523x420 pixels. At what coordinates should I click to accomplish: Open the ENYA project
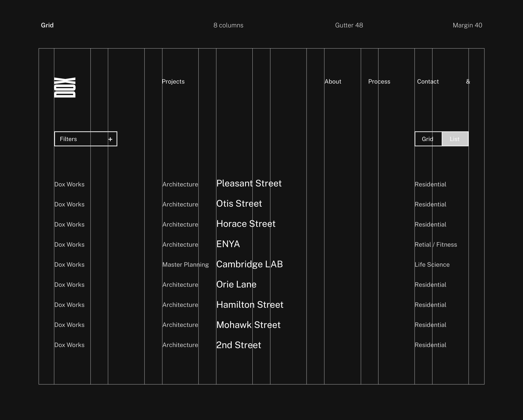tap(228, 244)
